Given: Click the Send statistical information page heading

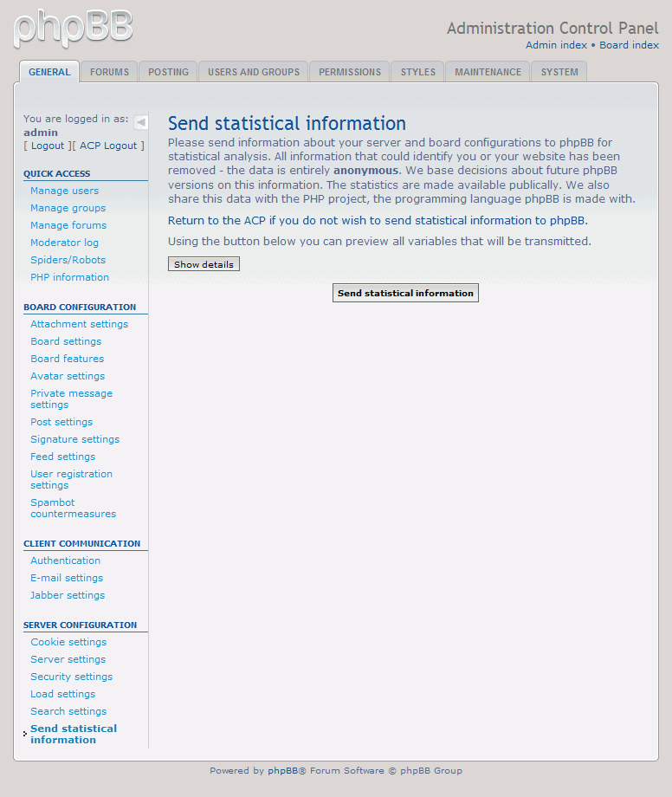Looking at the screenshot, I should [x=287, y=124].
